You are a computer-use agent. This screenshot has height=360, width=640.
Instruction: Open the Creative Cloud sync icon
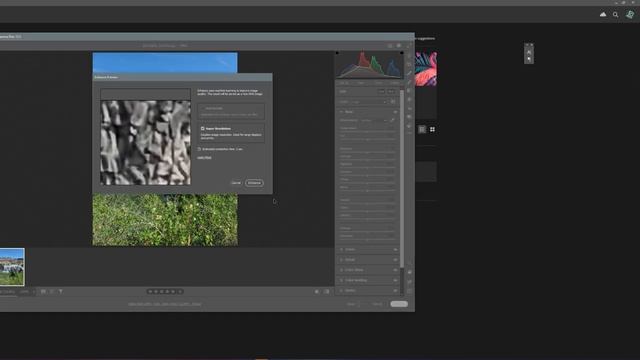[603, 14]
